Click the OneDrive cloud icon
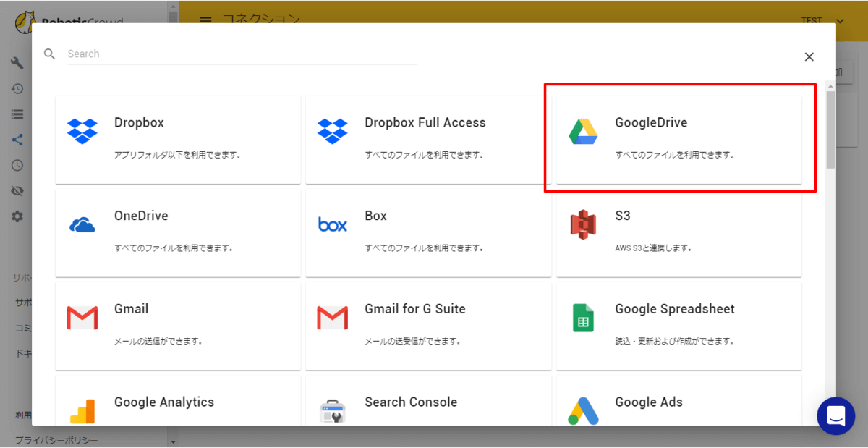 click(x=82, y=225)
